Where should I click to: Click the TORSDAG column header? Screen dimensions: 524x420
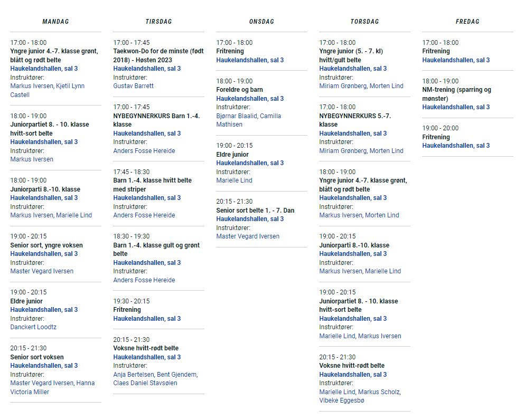pyautogui.click(x=364, y=21)
